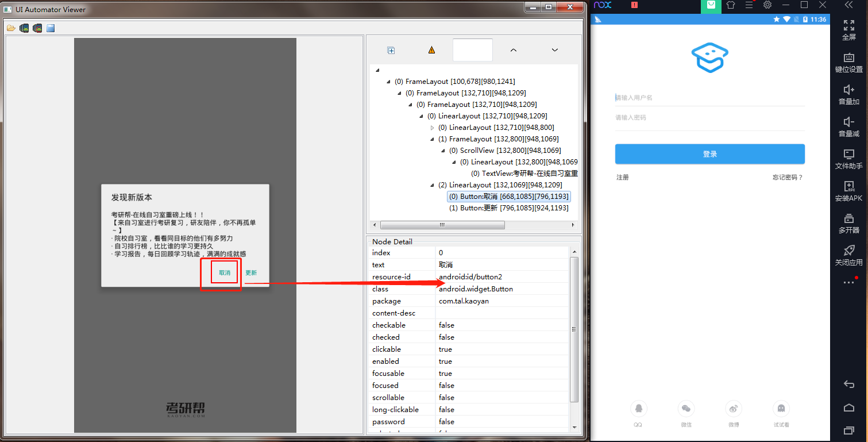
Task: Click the search box above the hierarchy tree
Action: (473, 50)
